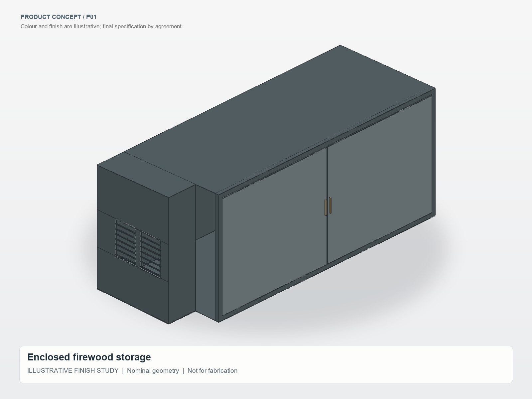The width and height of the screenshot is (532, 399).
Task: Click the 'Not for fabrication' caption text
Action: click(x=212, y=370)
